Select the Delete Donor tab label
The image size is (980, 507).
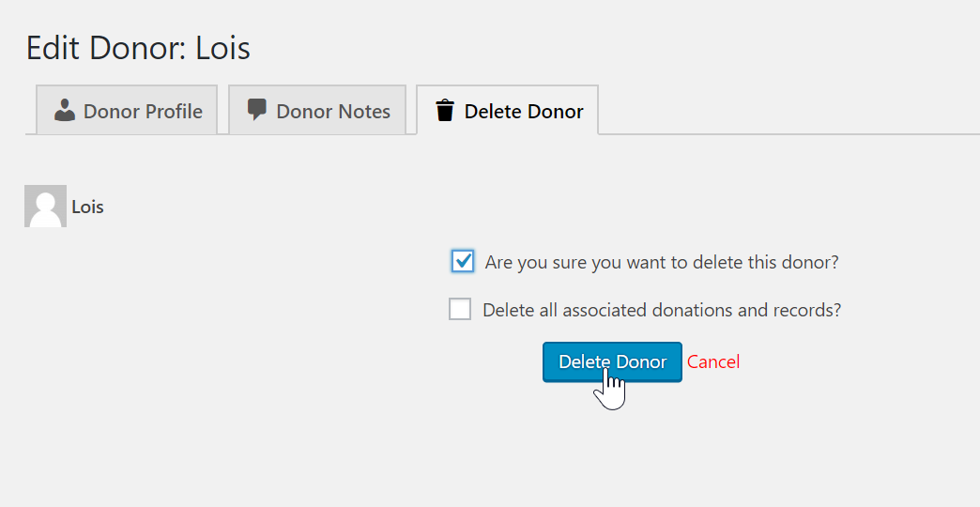pos(523,112)
